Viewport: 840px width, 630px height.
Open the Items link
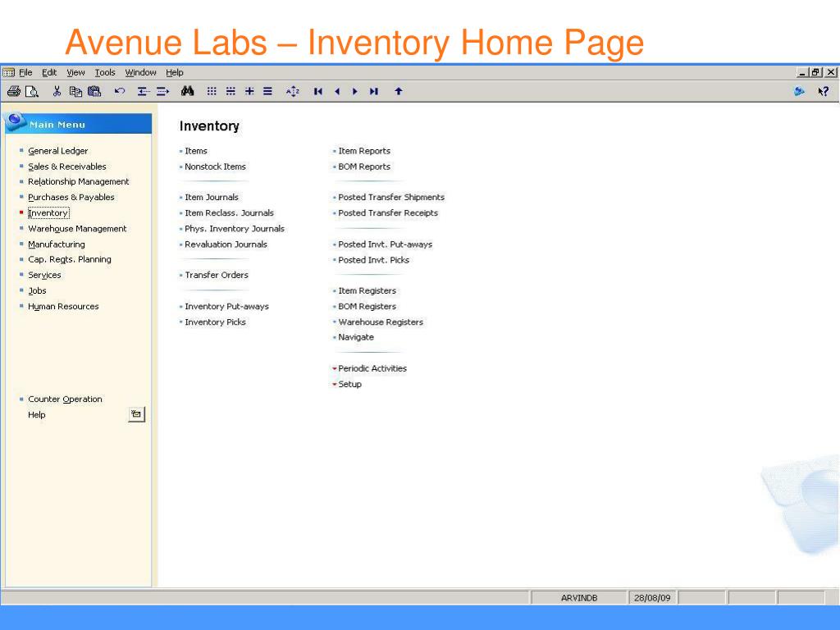[x=195, y=151]
